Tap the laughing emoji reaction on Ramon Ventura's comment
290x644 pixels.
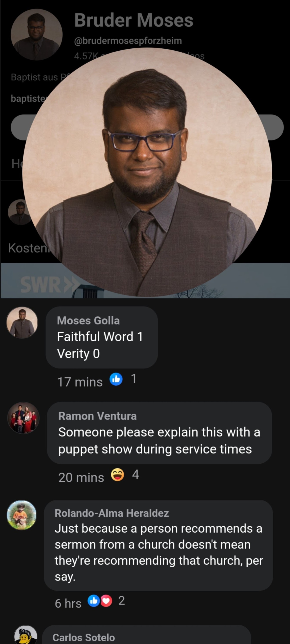click(117, 474)
